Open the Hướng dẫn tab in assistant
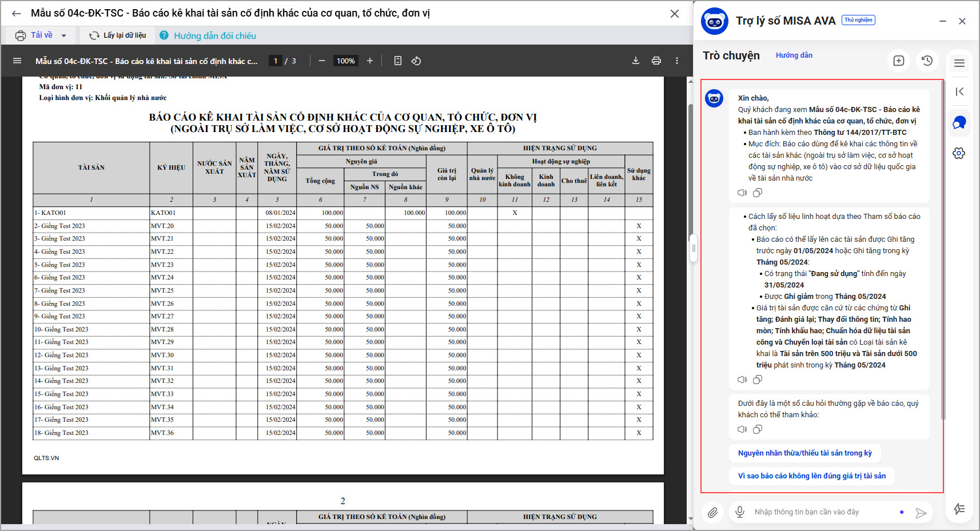This screenshot has height=531, width=980. (794, 55)
